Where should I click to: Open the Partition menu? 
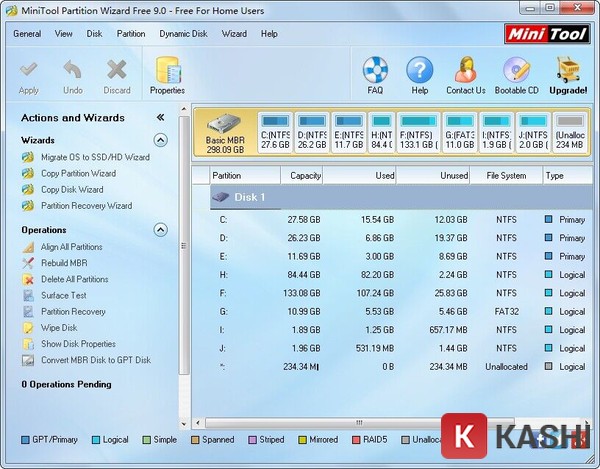point(131,34)
